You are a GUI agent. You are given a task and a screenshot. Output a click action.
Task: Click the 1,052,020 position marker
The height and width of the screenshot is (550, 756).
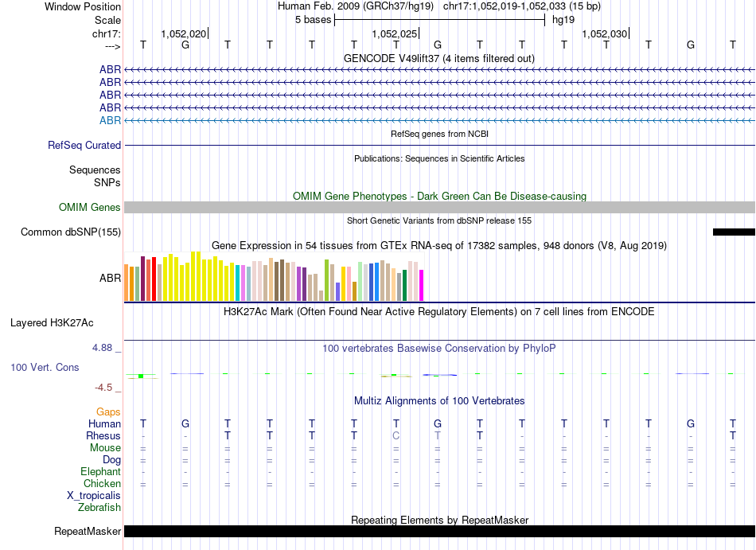point(184,33)
